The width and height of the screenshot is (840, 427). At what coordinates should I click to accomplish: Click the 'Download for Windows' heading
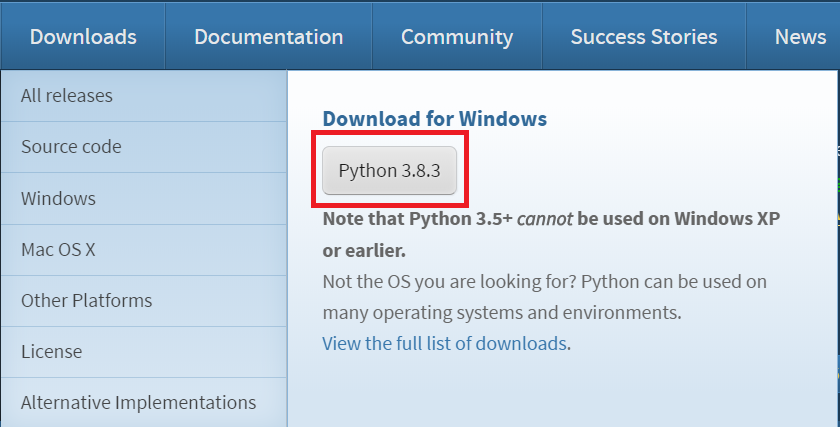(x=434, y=119)
